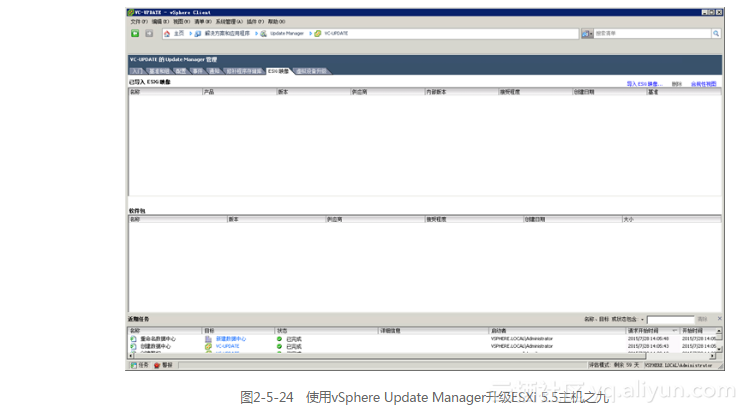Click the 警报 (Alarms) status bar button
Viewport: 747px width, 414px height.
(163, 365)
